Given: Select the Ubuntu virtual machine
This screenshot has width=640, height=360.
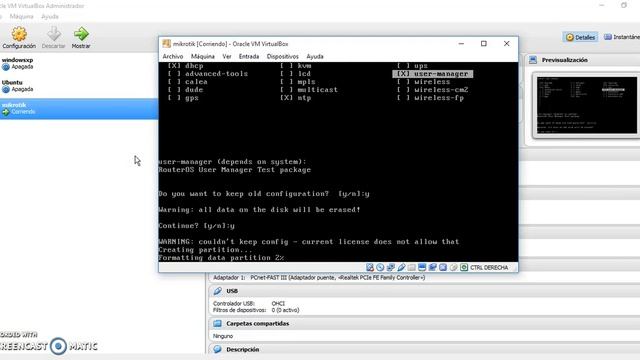Looking at the screenshot, I should (79, 86).
